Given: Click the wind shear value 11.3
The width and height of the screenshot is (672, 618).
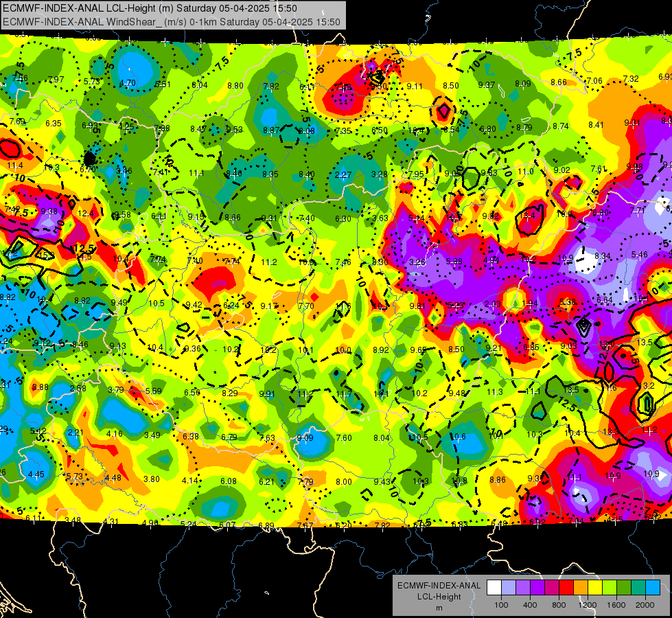Looking at the screenshot, I should point(495,392).
